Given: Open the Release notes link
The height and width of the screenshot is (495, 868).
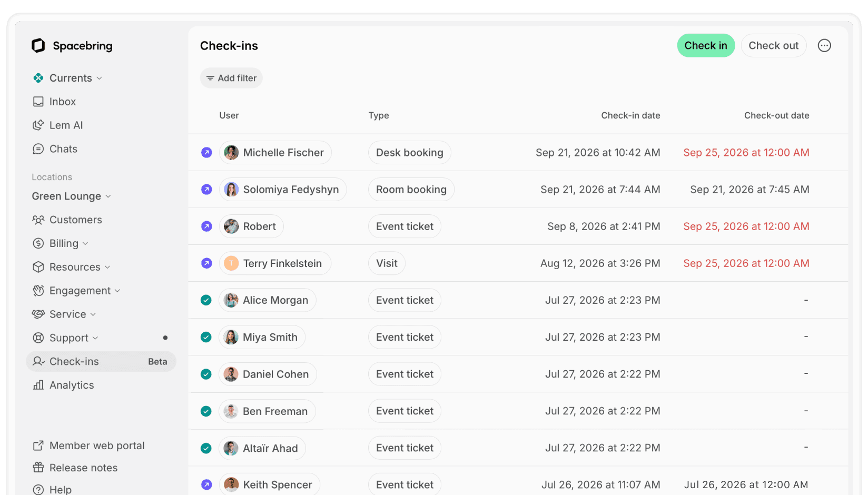Looking at the screenshot, I should point(83,468).
